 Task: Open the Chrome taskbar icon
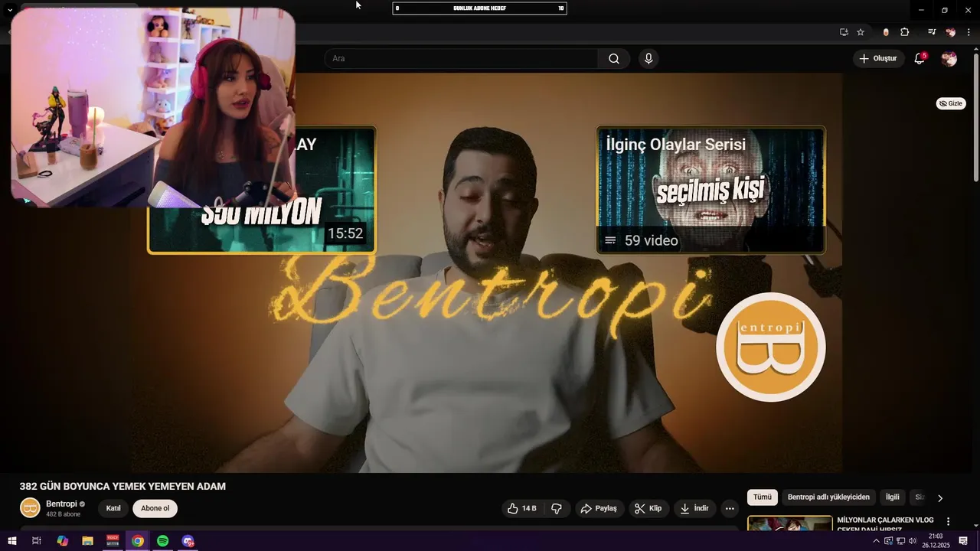pyautogui.click(x=138, y=541)
